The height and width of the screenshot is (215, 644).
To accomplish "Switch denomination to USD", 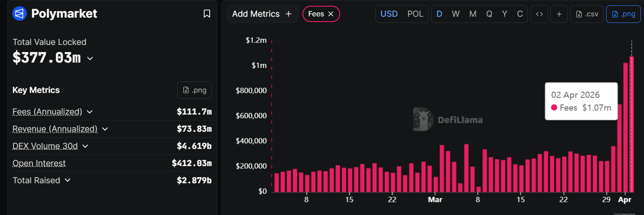I will (x=389, y=14).
